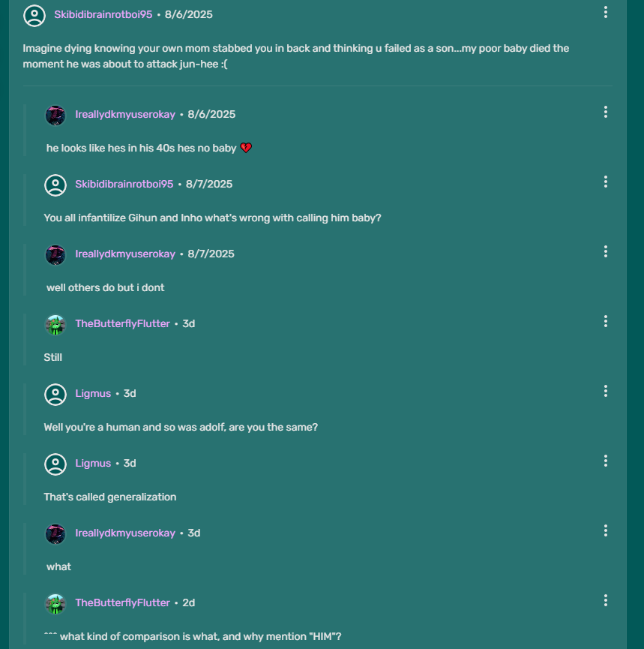The image size is (644, 649).
Task: Open three-dot menu for "well others do" reply
Action: pyautogui.click(x=606, y=251)
